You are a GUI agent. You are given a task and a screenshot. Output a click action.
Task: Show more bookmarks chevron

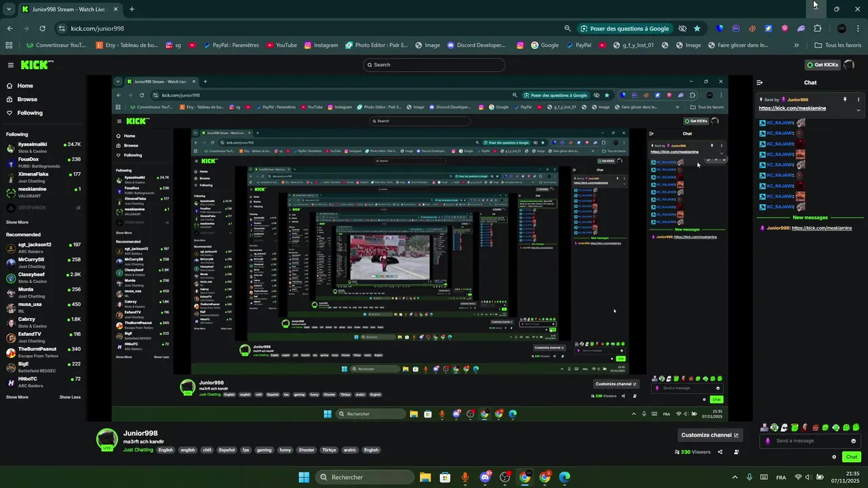click(796, 45)
